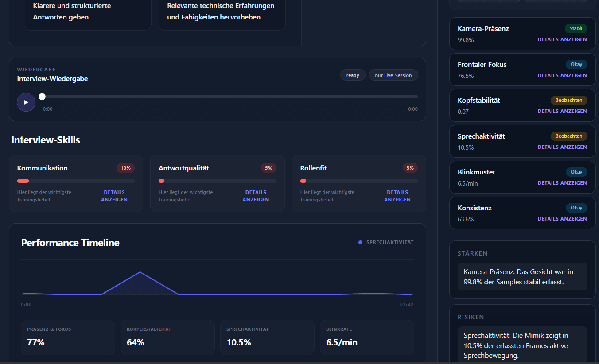Click the SPRECHAKTIVITÄT legend label in timeline
The height and width of the screenshot is (364, 599).
pyautogui.click(x=390, y=242)
